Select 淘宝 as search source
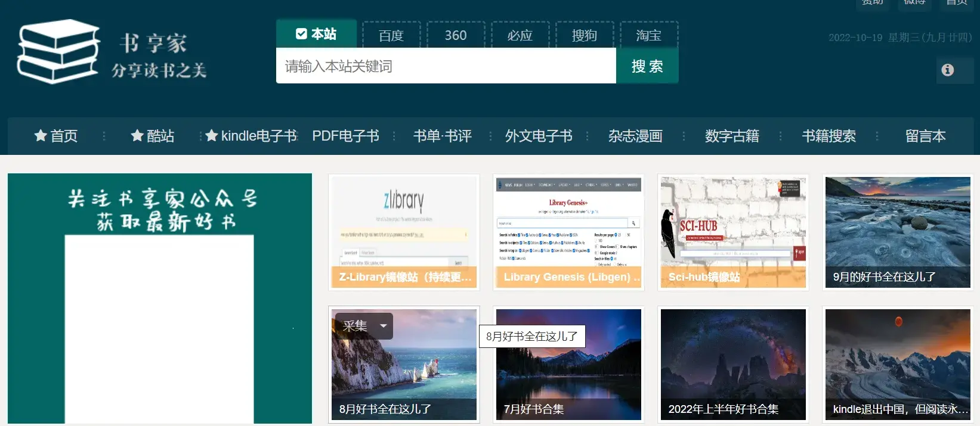 click(x=648, y=36)
